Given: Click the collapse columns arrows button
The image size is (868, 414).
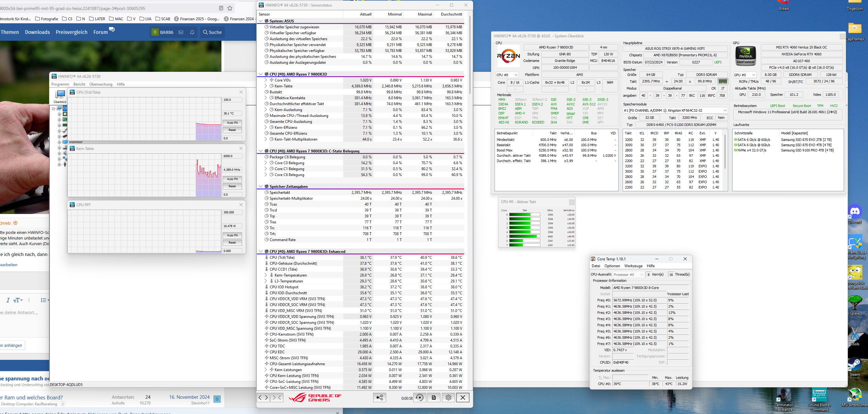Looking at the screenshot, I should pyautogui.click(x=277, y=398).
